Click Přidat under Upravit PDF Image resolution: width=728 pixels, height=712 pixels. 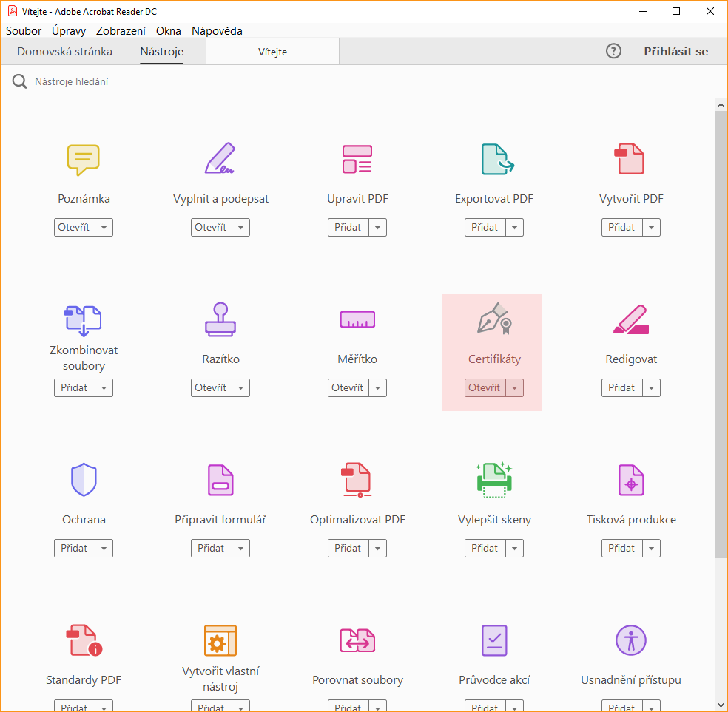348,227
